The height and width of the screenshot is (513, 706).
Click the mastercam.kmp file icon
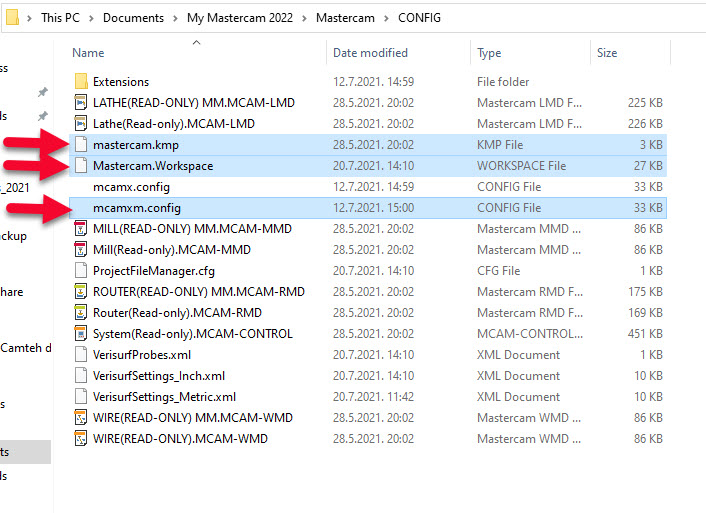tap(81, 145)
